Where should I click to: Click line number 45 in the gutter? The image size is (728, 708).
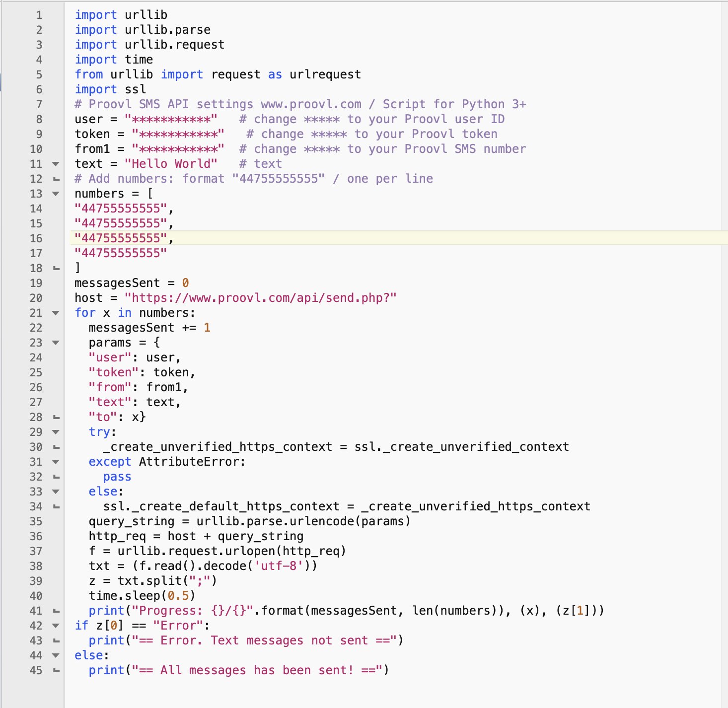pos(36,670)
